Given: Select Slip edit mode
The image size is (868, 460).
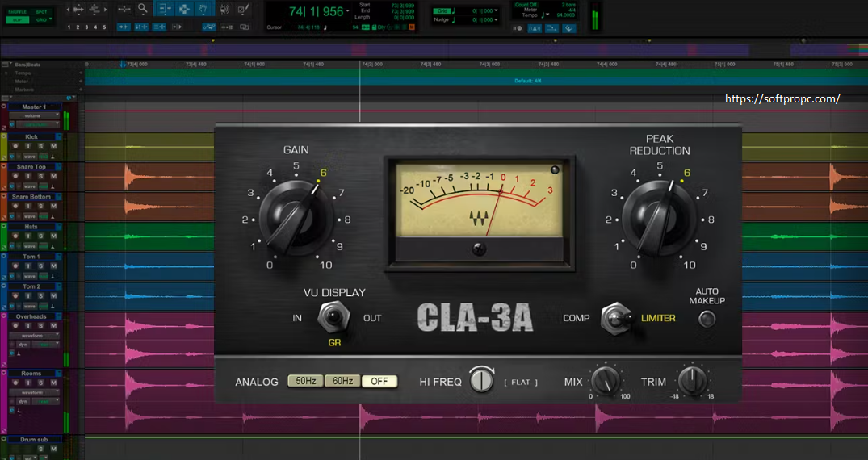Looking at the screenshot, I should click(x=17, y=20).
